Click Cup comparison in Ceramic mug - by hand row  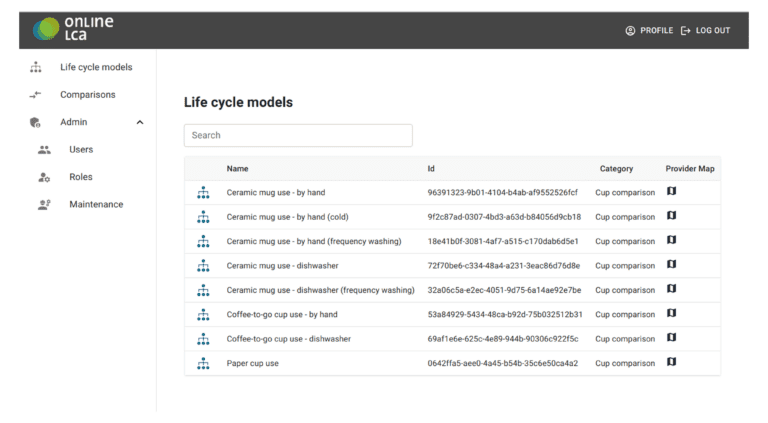625,192
